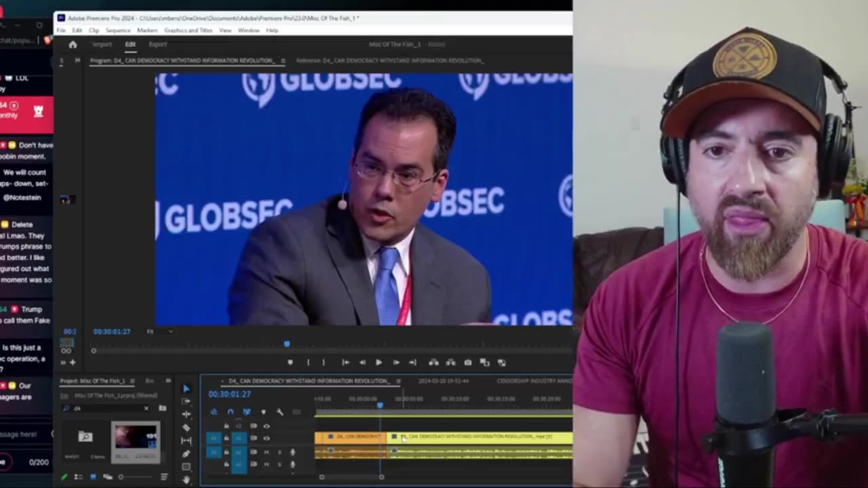
Task: Click the Go to In point button
Action: point(345,363)
